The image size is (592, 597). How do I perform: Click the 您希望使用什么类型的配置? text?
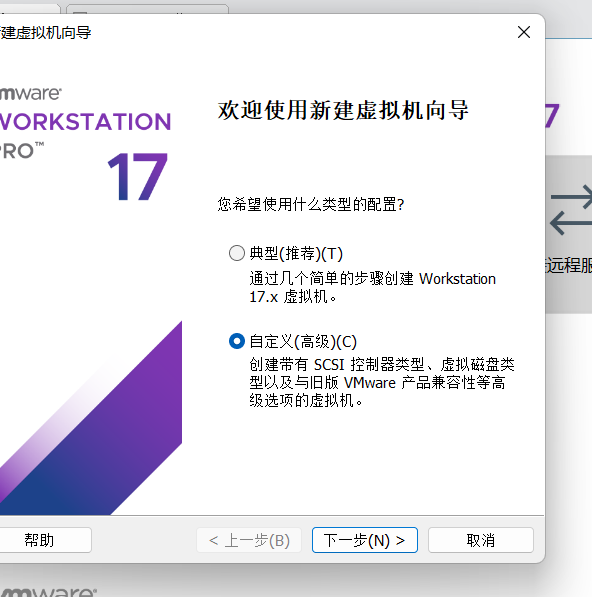[x=311, y=204]
